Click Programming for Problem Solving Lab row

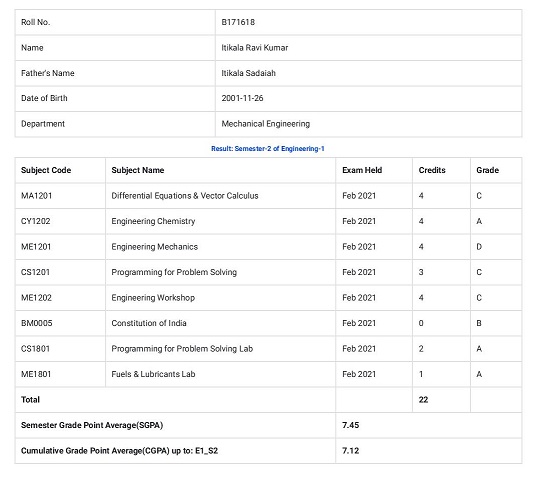pyautogui.click(x=268, y=349)
